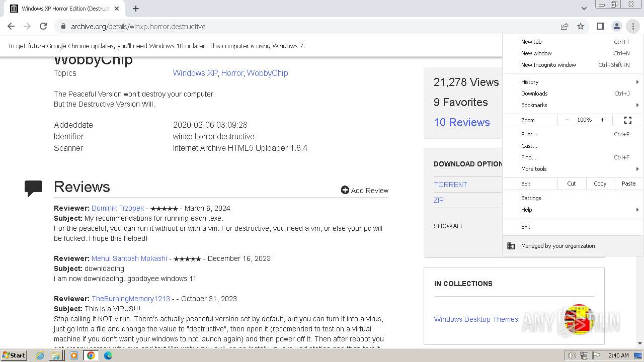The width and height of the screenshot is (644, 362).
Task: Expand the History submenu
Action: coord(573,82)
